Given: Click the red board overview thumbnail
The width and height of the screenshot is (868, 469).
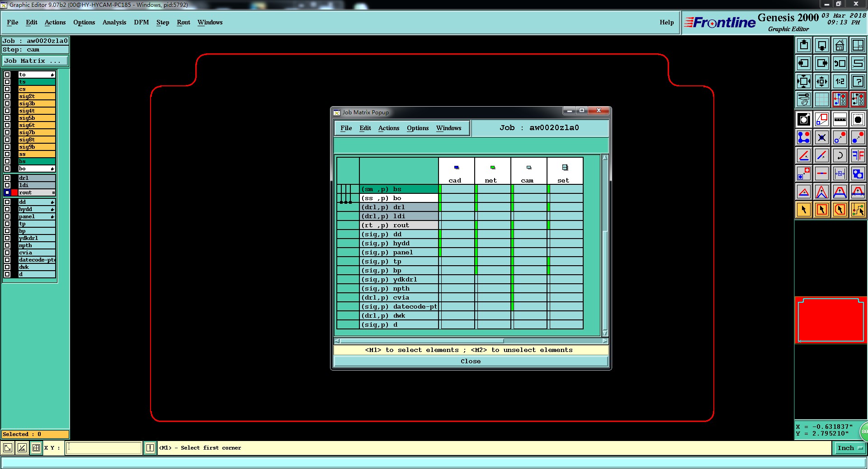Looking at the screenshot, I should point(831,320).
